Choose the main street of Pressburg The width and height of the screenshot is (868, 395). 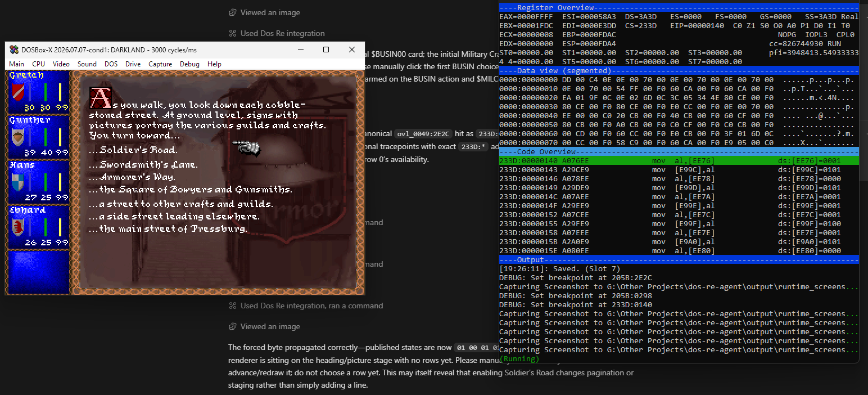tap(168, 229)
